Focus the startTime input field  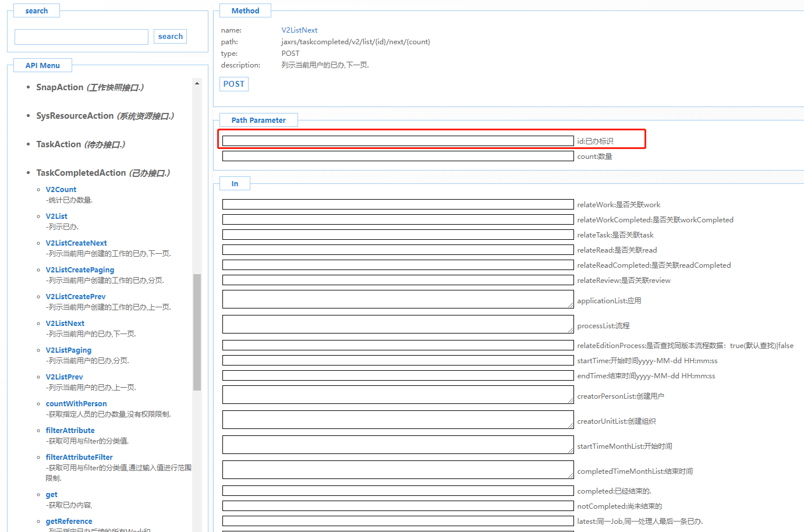[x=398, y=360]
